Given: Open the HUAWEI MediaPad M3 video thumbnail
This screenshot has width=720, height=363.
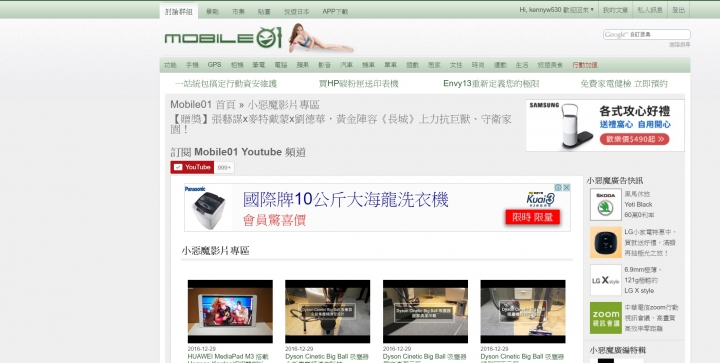Looking at the screenshot, I should pyautogui.click(x=230, y=311).
